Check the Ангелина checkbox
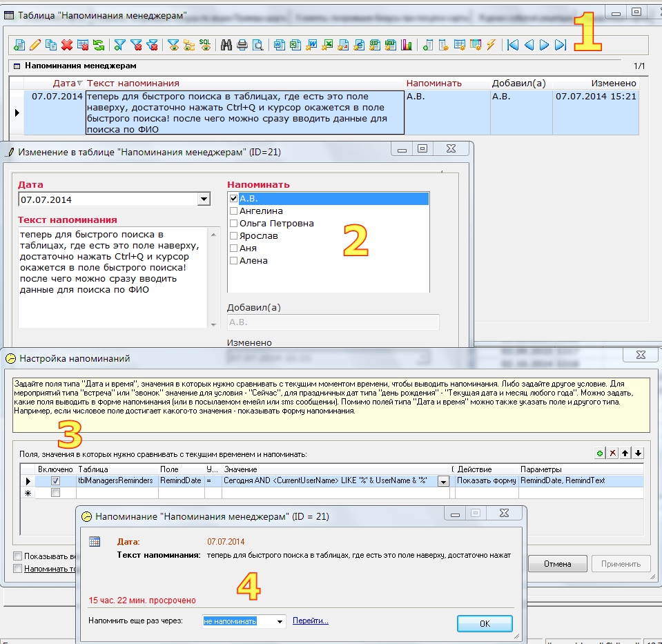Screen dimensions: 662x644 233,211
